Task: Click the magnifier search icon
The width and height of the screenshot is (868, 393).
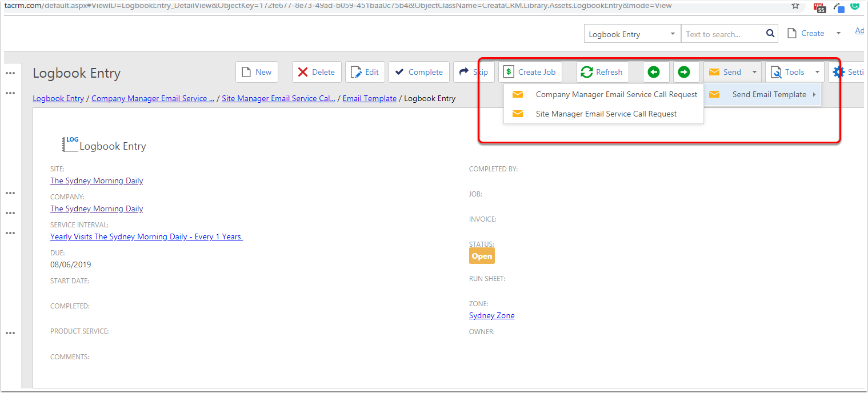Action: (x=770, y=34)
